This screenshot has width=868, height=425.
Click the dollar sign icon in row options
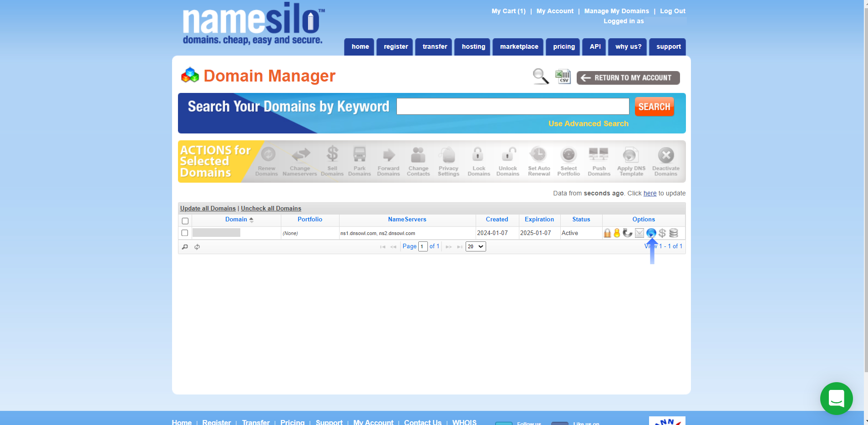(662, 233)
